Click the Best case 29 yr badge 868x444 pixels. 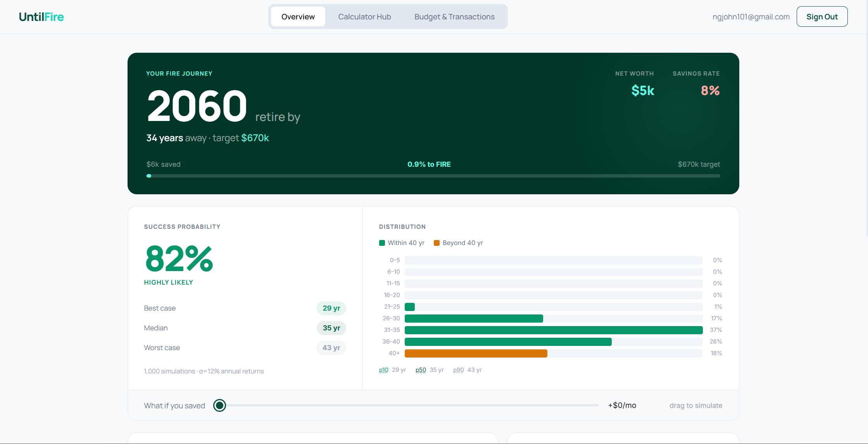331,308
